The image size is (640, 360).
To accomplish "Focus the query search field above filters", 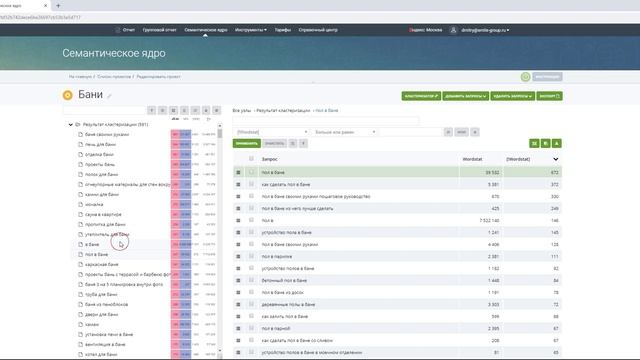I will tap(326, 120).
